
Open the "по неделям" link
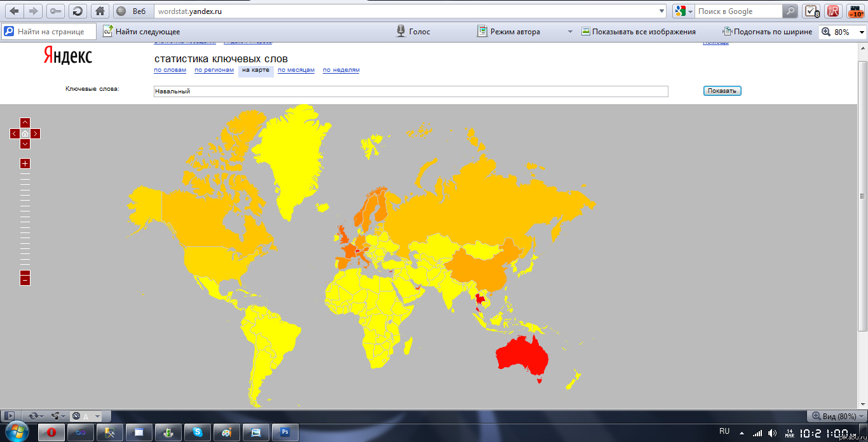click(341, 70)
